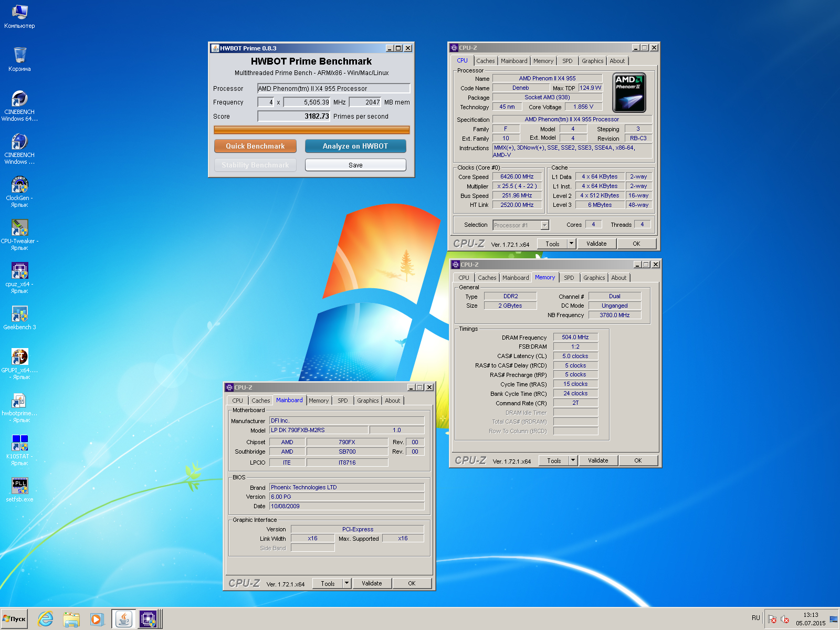Screen dimensions: 840x630
Task: Open Windows Media Player taskbar icon
Action: click(x=97, y=619)
